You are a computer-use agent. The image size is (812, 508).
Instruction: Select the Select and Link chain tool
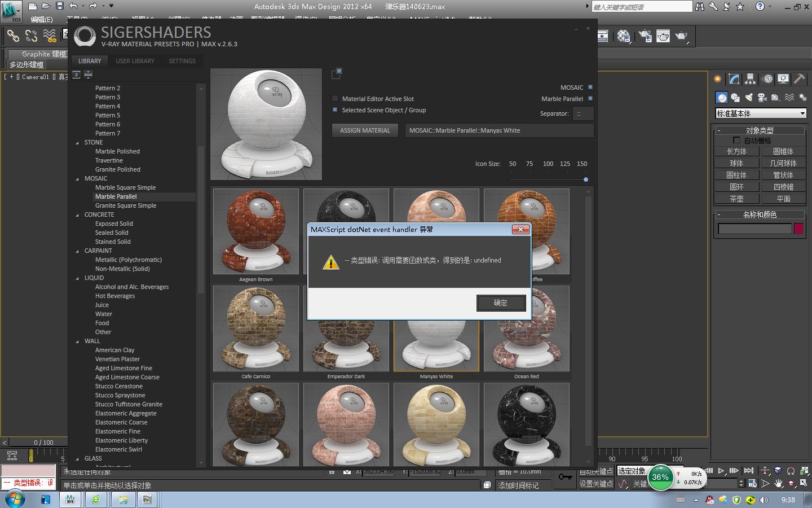(13, 36)
